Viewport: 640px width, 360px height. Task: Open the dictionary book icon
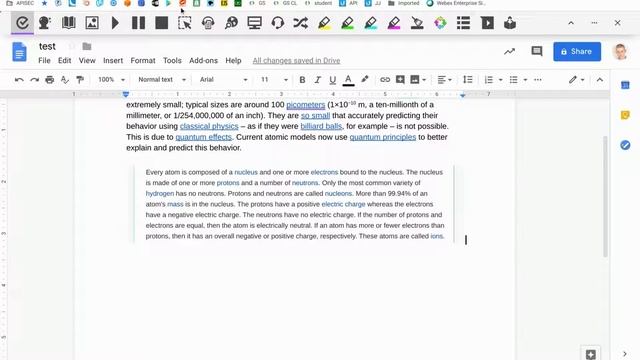point(69,23)
